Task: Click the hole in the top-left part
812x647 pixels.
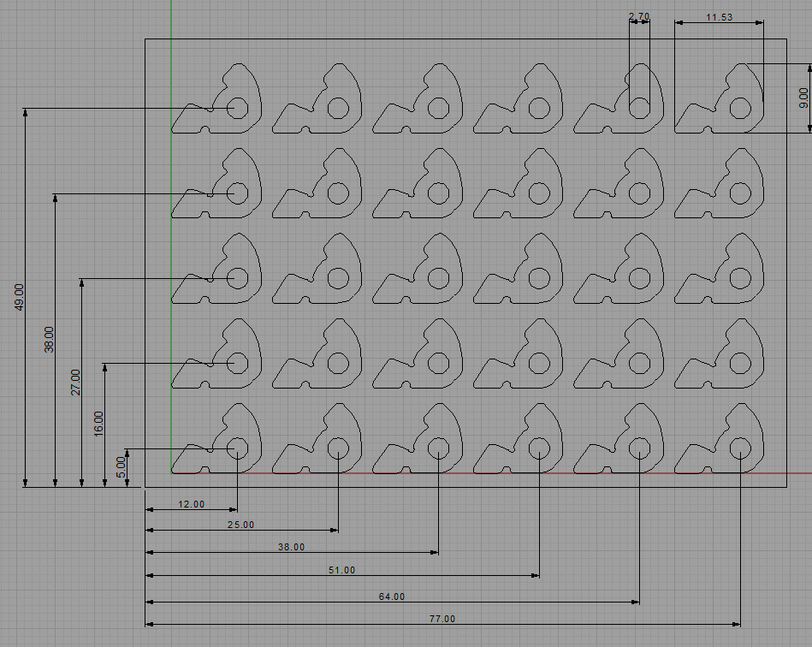Action: pos(237,108)
